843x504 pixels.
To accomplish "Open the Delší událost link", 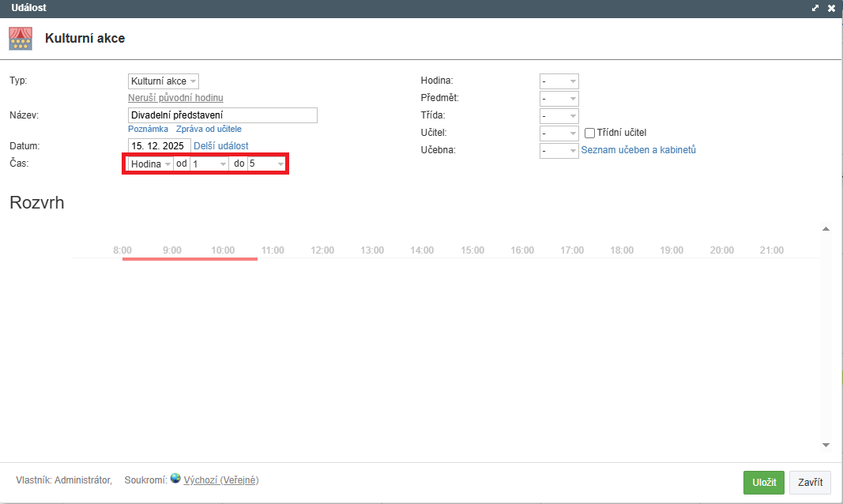I will click(221, 146).
